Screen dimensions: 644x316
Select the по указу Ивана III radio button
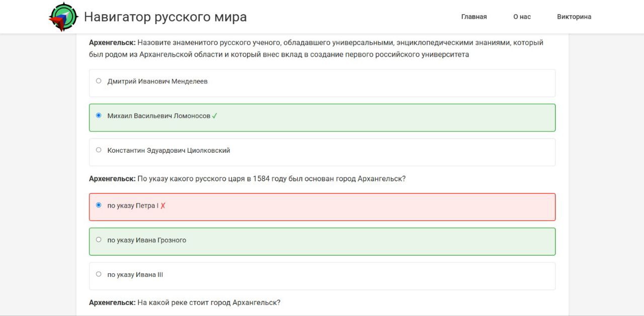[x=99, y=274]
